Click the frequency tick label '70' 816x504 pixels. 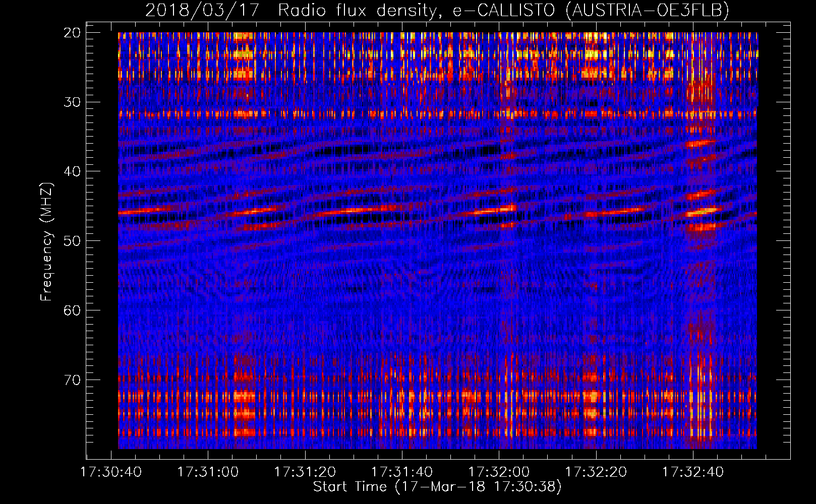(73, 380)
